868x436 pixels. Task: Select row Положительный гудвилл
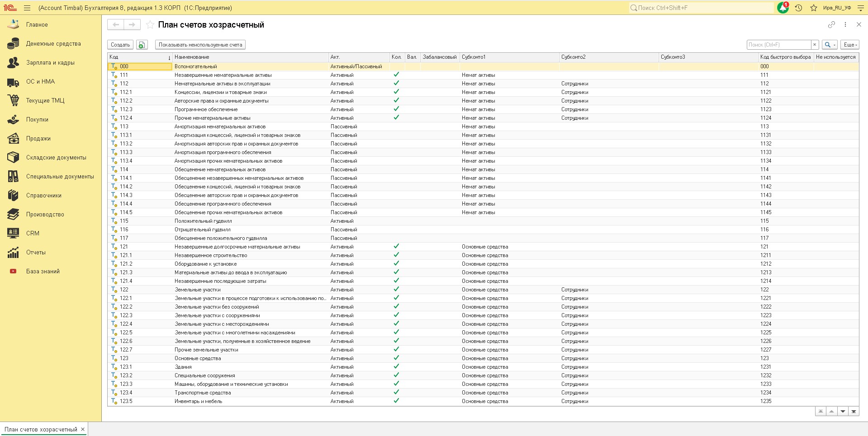[x=483, y=221]
